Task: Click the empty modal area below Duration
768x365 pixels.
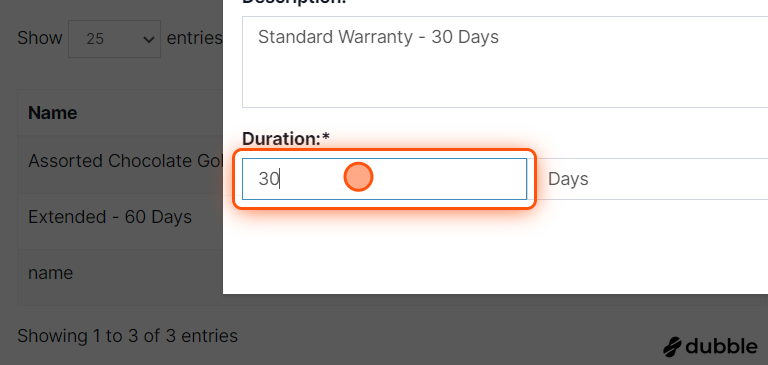Action: [495, 250]
